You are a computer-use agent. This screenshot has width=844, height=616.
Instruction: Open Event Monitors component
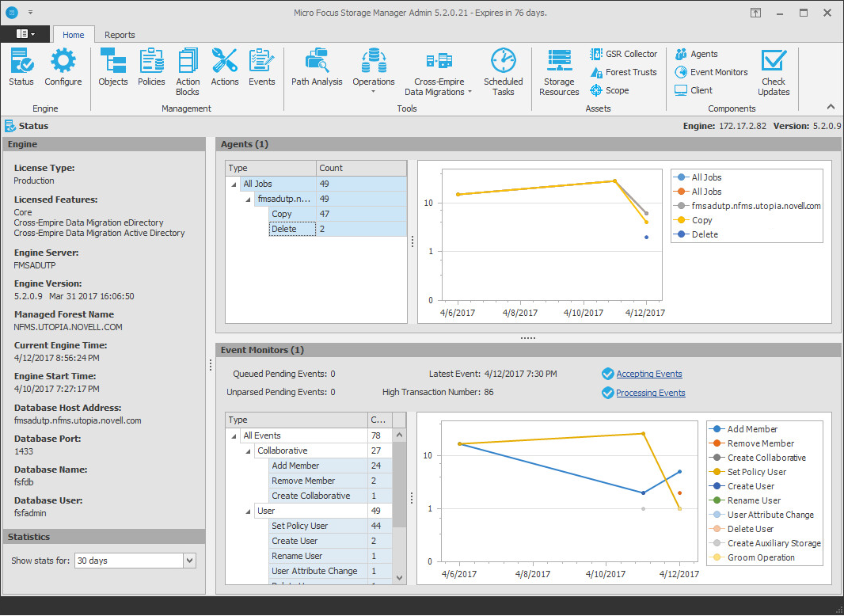coord(711,72)
